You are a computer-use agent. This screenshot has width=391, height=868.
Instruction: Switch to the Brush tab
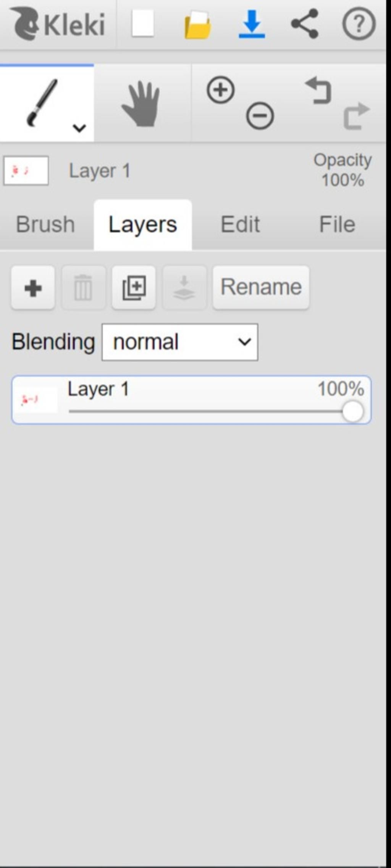click(x=45, y=224)
